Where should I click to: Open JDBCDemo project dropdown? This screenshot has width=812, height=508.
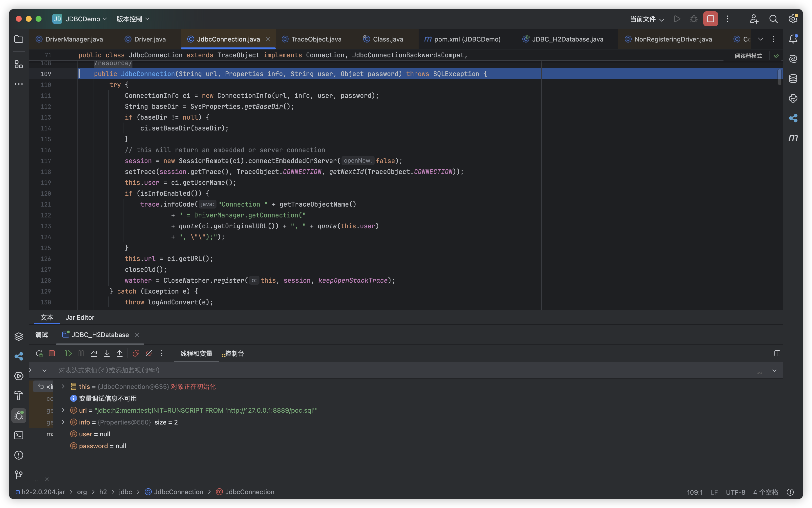click(x=86, y=19)
